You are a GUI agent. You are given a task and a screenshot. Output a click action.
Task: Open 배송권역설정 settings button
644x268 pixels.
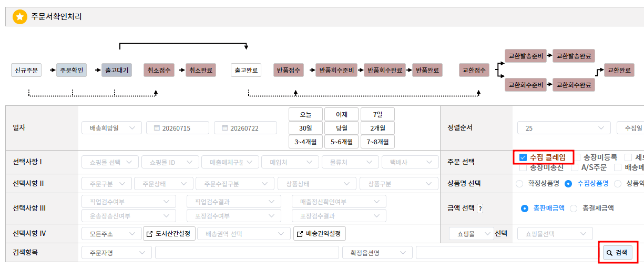coord(320,234)
